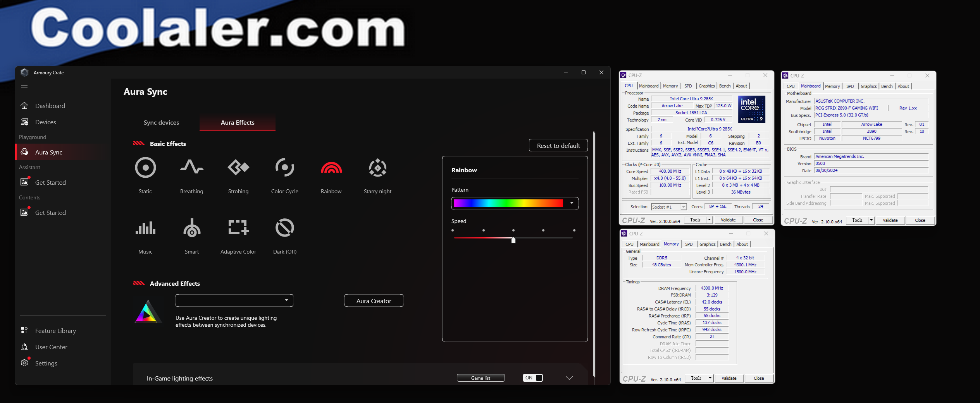Viewport: 980px width, 403px height.
Task: Open the Armoury Crate hamburger menu
Action: (24, 88)
